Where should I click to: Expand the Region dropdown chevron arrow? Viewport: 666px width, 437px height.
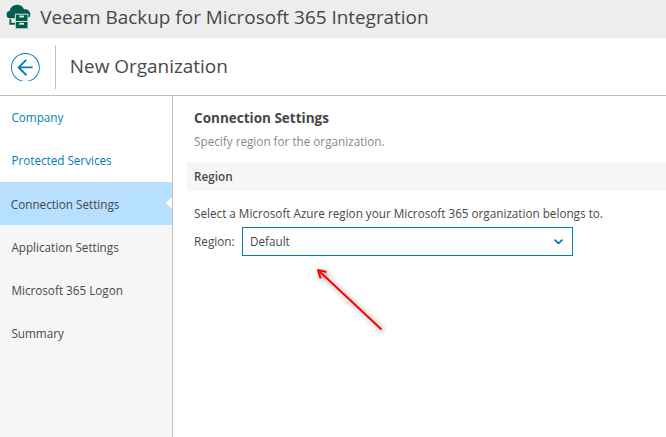pyautogui.click(x=558, y=241)
